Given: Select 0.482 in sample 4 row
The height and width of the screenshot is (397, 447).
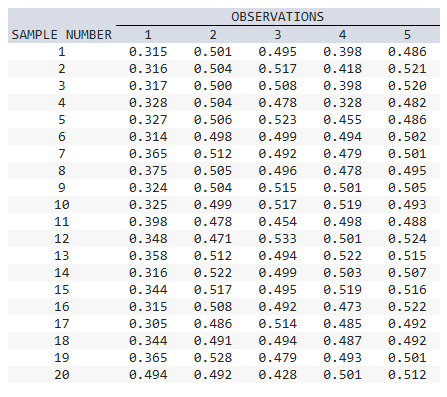Looking at the screenshot, I should coord(407,103).
